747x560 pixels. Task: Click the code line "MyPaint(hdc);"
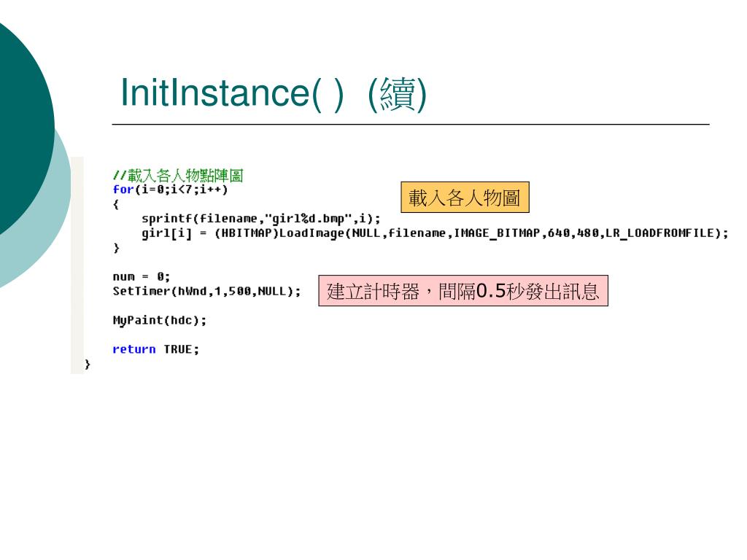click(x=160, y=321)
